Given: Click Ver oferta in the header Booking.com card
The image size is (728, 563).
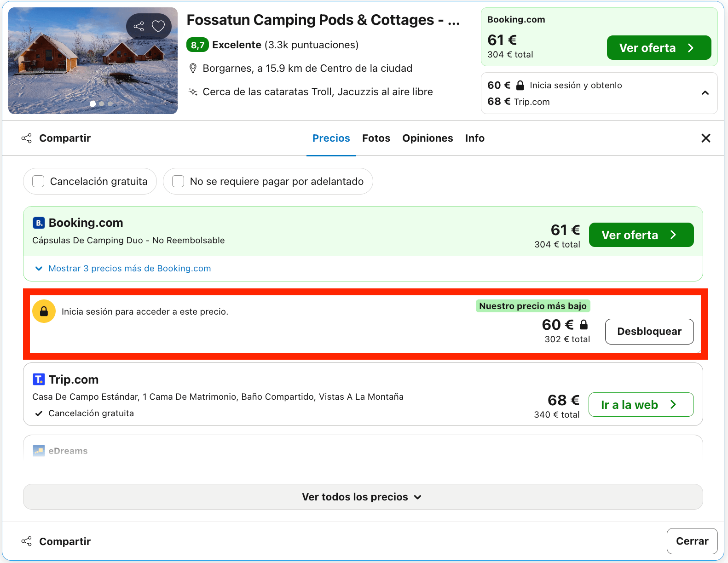Looking at the screenshot, I should tap(659, 48).
